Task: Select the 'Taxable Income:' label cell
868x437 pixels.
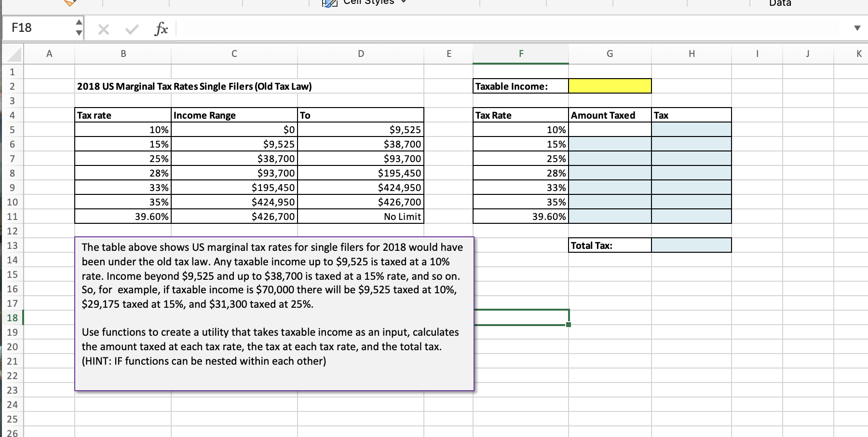Action: tap(521, 86)
